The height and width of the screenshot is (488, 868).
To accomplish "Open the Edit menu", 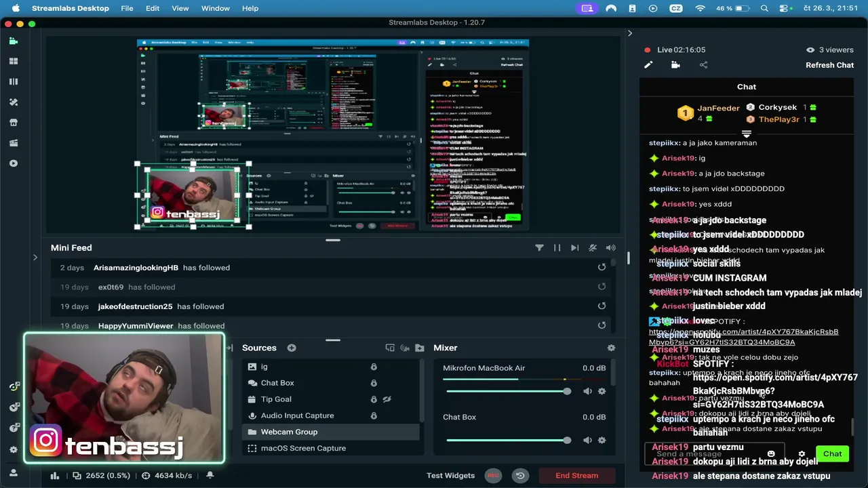I will tap(153, 8).
